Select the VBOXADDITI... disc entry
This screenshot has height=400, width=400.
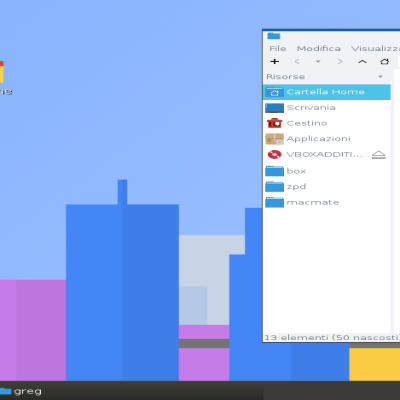point(324,155)
